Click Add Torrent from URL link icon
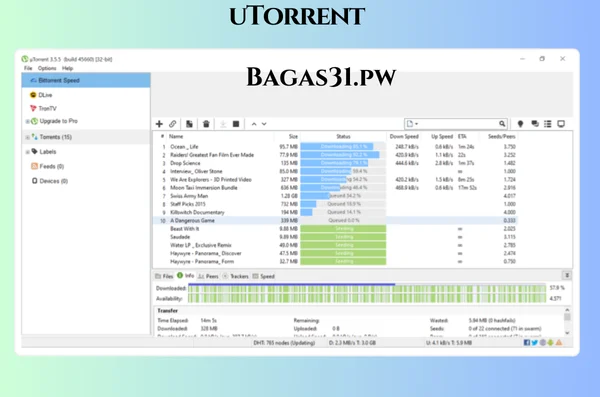 click(x=173, y=124)
